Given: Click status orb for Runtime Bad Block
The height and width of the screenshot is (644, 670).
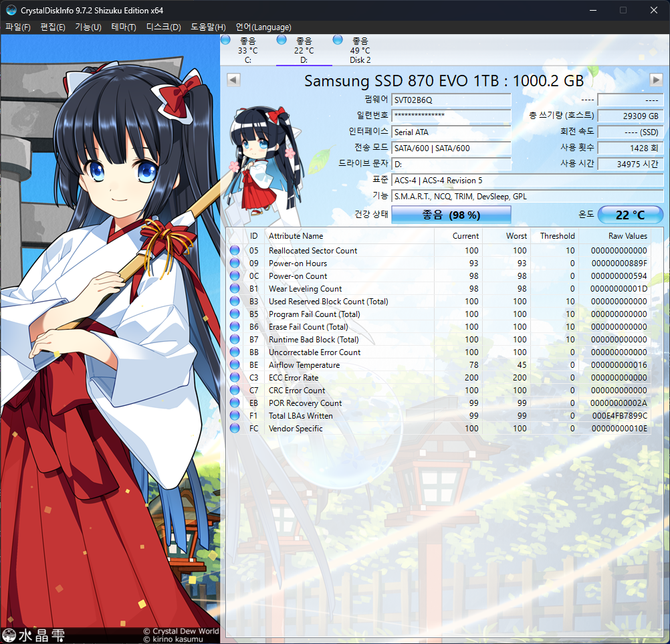Looking at the screenshot, I should click(x=235, y=339).
